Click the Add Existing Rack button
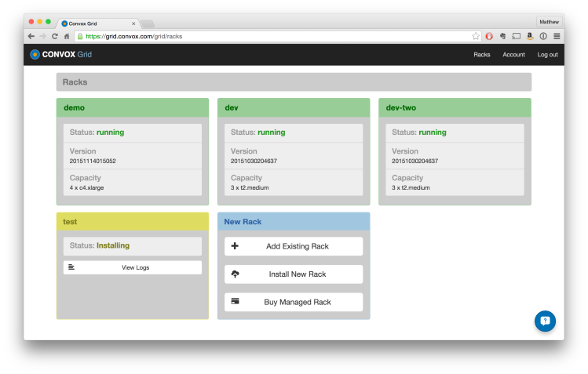This screenshot has width=588, height=374. [x=294, y=246]
